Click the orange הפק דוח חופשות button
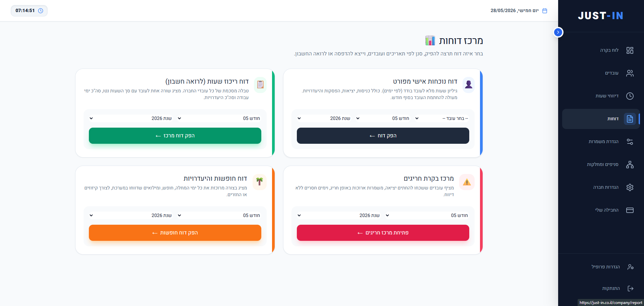Viewport: 644px width, 306px height. tap(175, 233)
